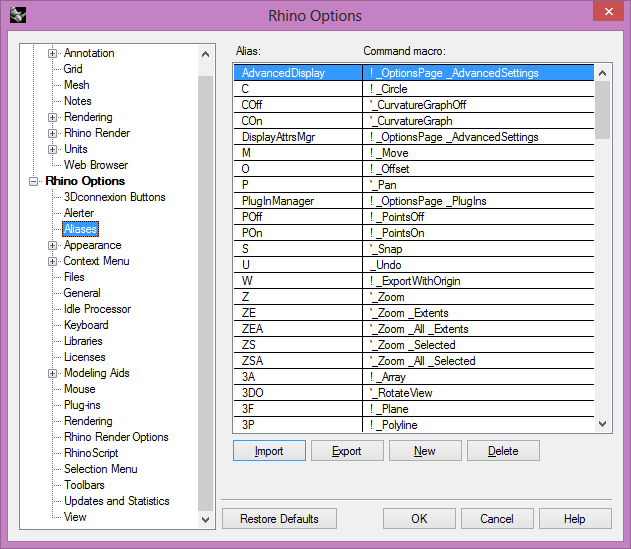Select Toolbars in options tree
631x549 pixels.
[84, 485]
